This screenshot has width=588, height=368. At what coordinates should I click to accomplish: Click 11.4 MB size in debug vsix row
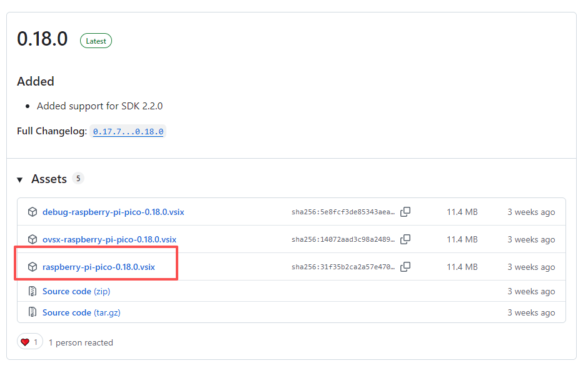click(x=462, y=212)
